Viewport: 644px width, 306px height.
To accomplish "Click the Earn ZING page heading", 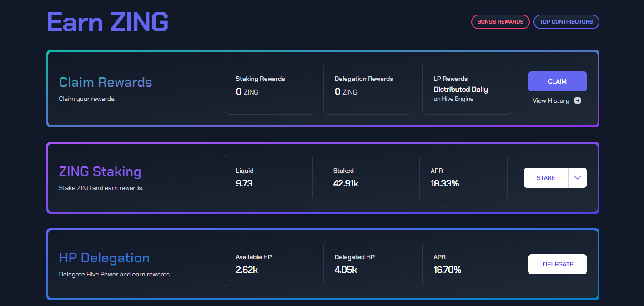I will 108,22.
